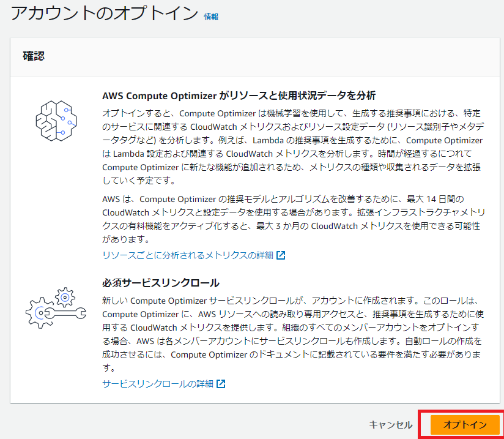The width and height of the screenshot is (504, 439).
Task: Click external-link icon after メトリクスの詳細
Action: [x=281, y=255]
